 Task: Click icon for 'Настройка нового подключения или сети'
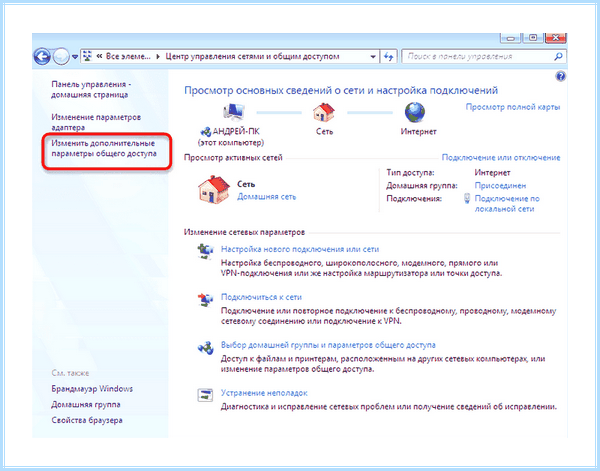205,251
